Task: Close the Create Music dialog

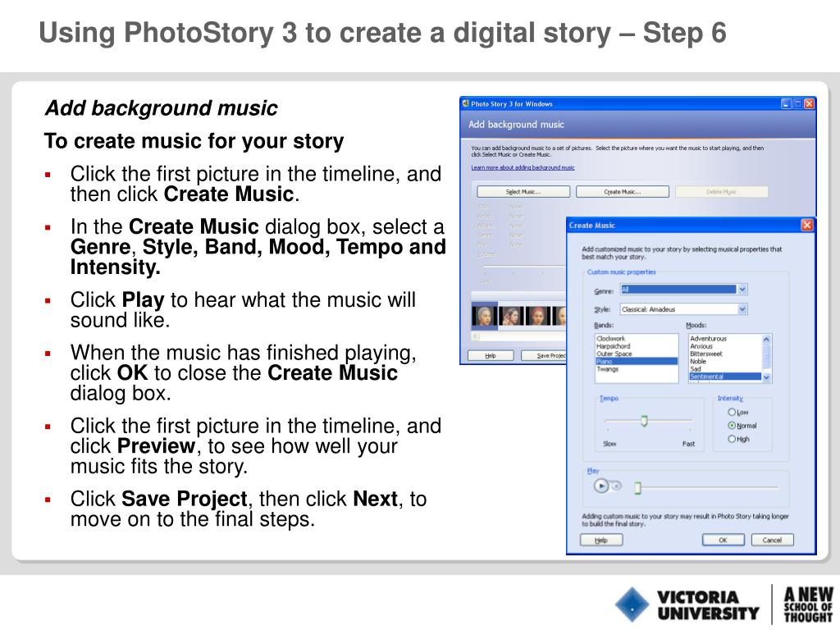Action: (807, 225)
